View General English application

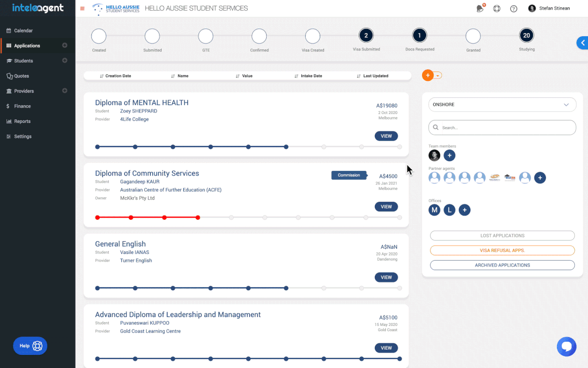click(386, 277)
